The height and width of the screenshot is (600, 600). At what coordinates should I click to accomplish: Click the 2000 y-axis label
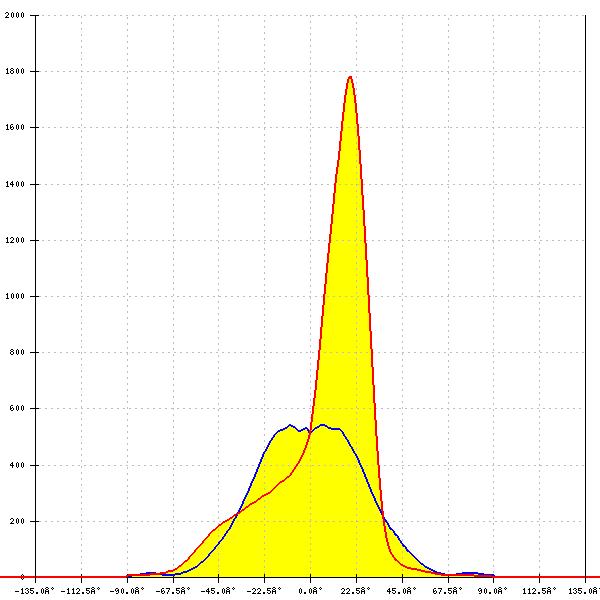(15, 15)
